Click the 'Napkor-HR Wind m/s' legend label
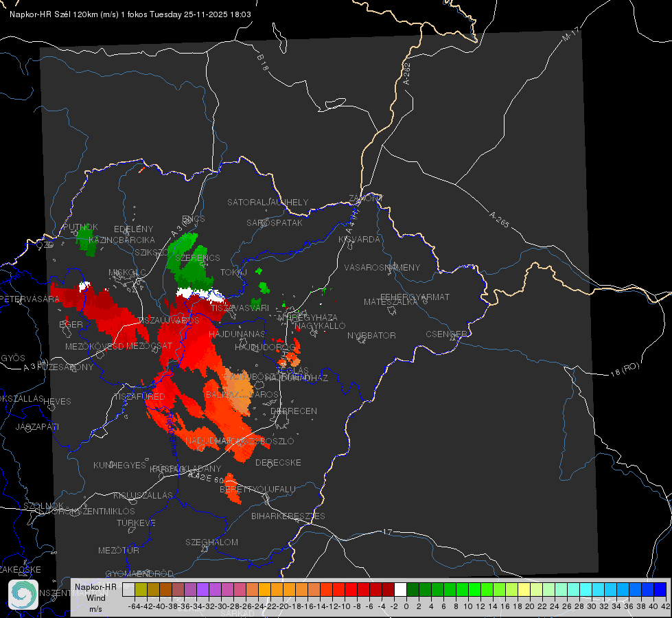Image resolution: width=672 pixels, height=618 pixels. [95, 598]
